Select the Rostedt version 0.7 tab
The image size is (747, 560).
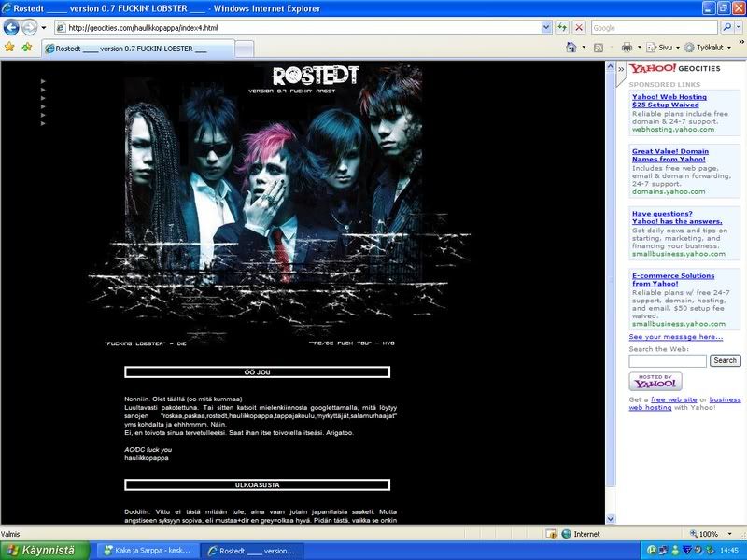pyautogui.click(x=138, y=49)
